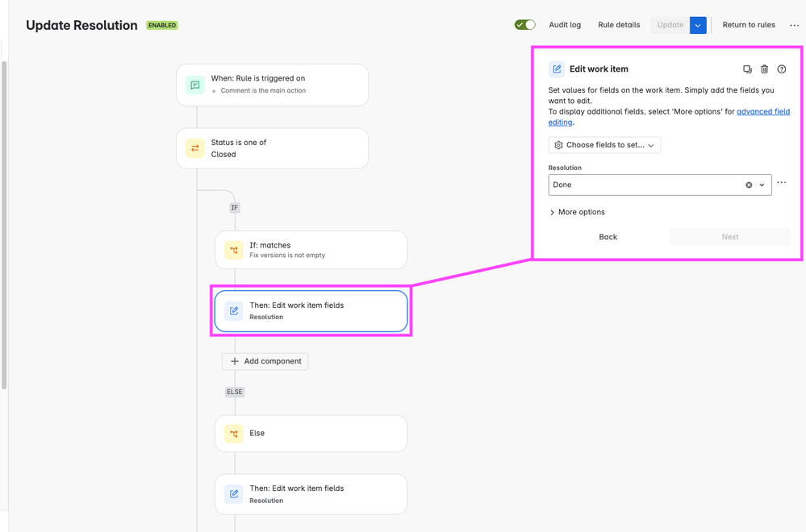Open the Update button dropdown arrow

coord(698,25)
